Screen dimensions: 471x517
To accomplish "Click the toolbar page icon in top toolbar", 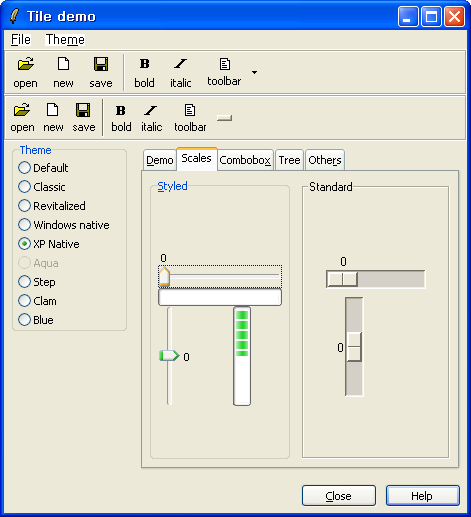I will click(x=224, y=64).
